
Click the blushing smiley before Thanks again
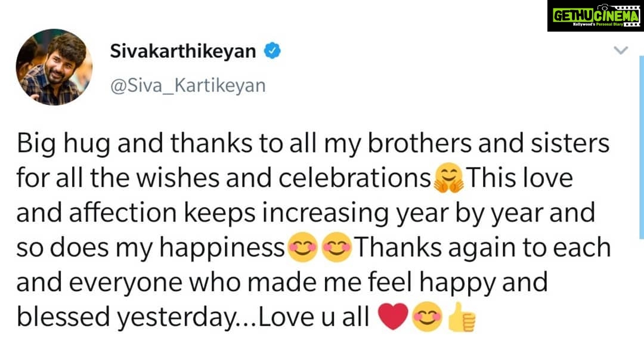[337, 247]
